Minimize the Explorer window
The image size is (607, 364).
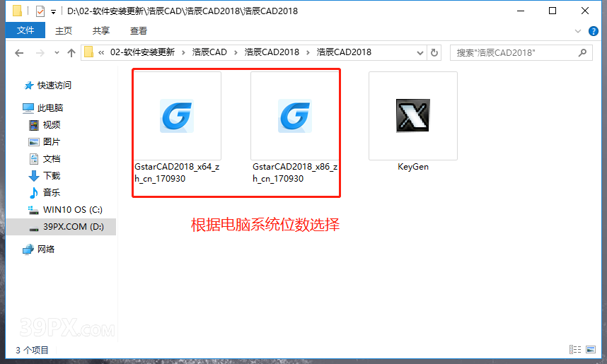(x=521, y=11)
